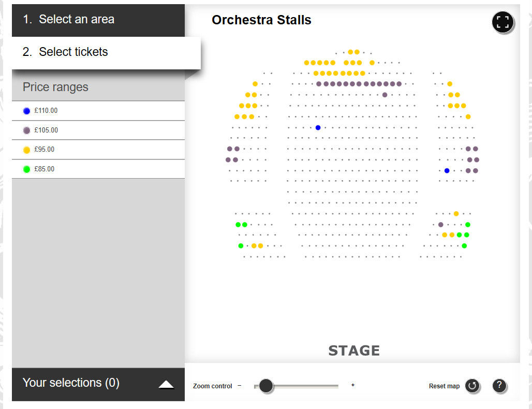This screenshot has height=409, width=532.
Task: Open the Select tickets step
Action: (73, 52)
